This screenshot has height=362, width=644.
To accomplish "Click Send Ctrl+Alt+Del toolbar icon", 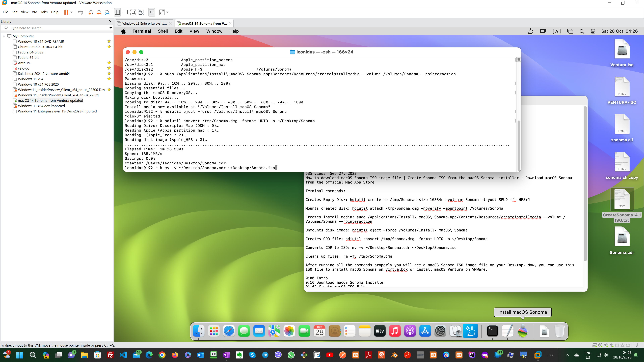I will (x=80, y=12).
